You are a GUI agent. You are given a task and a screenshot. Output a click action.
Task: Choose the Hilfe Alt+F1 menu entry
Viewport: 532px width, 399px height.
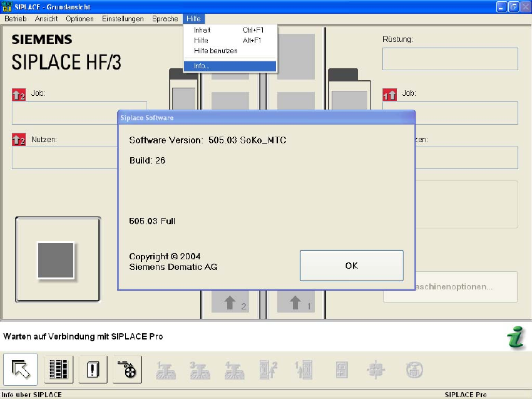[230, 41]
